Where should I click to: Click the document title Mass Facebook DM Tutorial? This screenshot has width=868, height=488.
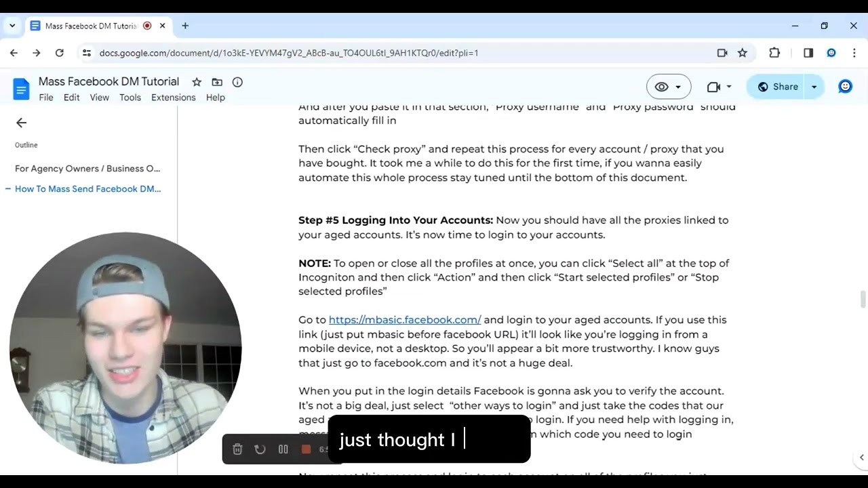[x=108, y=82]
